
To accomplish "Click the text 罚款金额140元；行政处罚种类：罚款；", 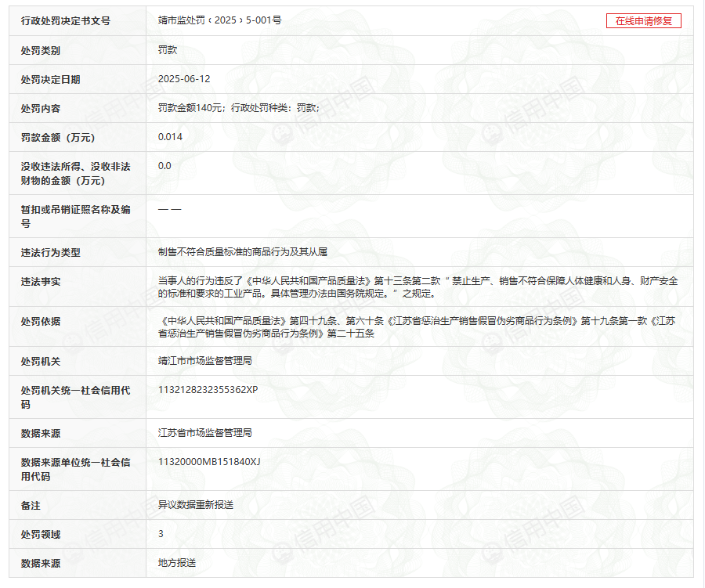I will (x=239, y=108).
